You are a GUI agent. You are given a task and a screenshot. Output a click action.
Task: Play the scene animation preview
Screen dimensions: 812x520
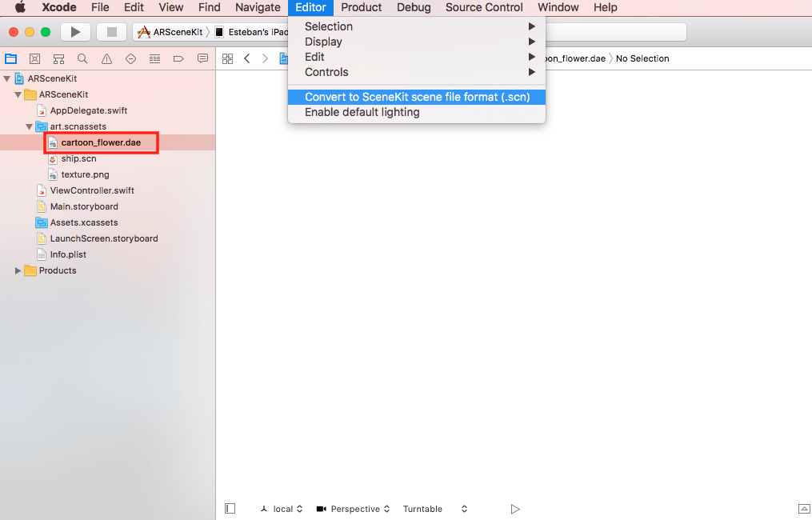tap(515, 509)
